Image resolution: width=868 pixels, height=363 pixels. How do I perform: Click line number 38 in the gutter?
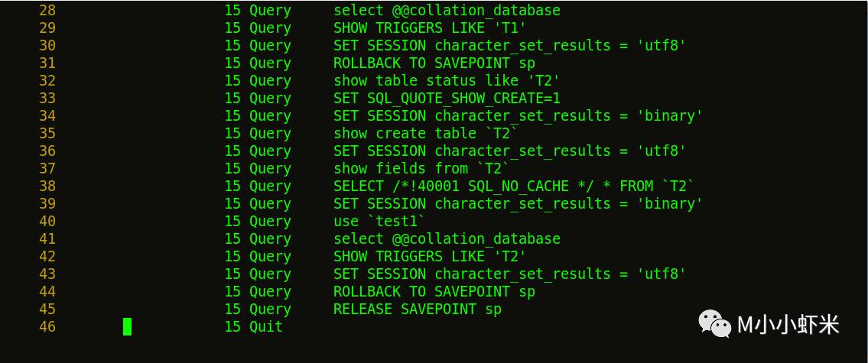(47, 186)
